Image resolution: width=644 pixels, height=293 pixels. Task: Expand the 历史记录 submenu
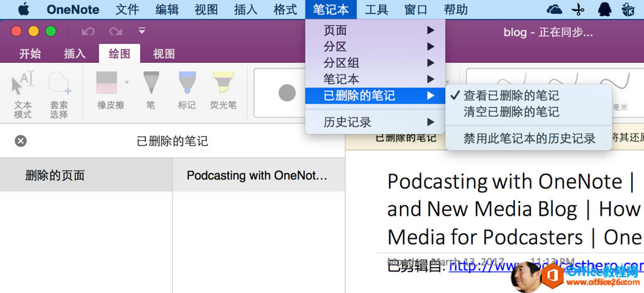pos(375,122)
